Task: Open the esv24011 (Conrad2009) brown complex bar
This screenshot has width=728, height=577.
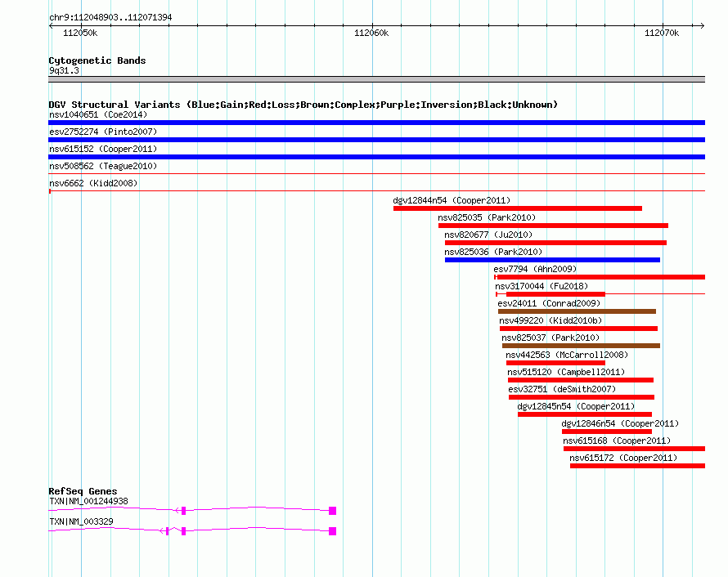Action: (577, 311)
